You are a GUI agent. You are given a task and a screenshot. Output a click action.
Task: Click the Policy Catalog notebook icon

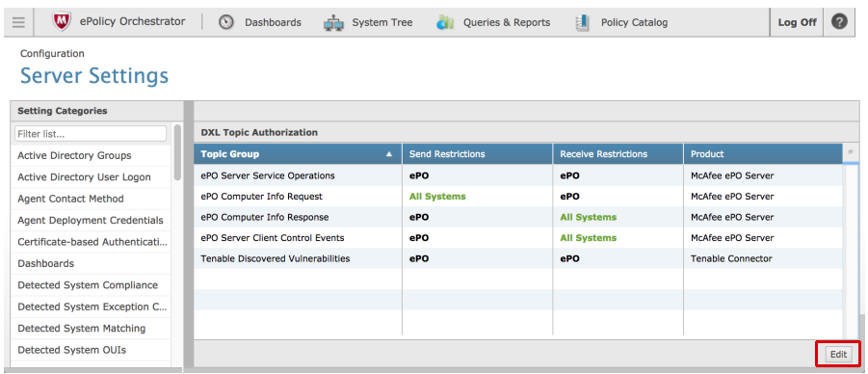pyautogui.click(x=582, y=23)
